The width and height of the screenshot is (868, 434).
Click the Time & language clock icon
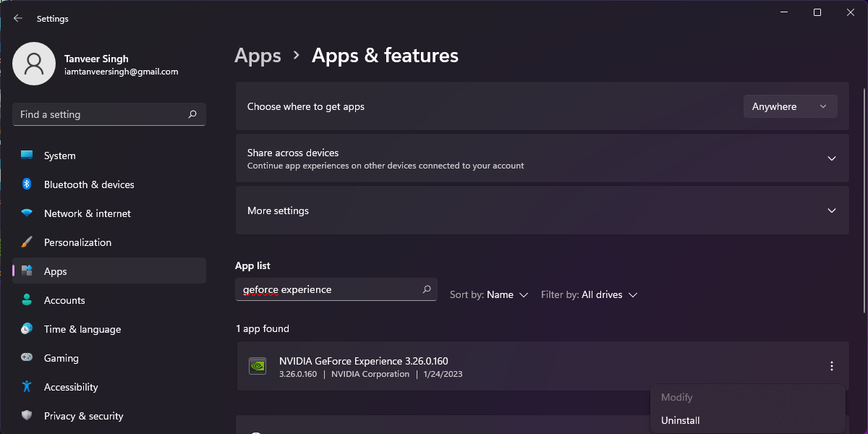(27, 329)
